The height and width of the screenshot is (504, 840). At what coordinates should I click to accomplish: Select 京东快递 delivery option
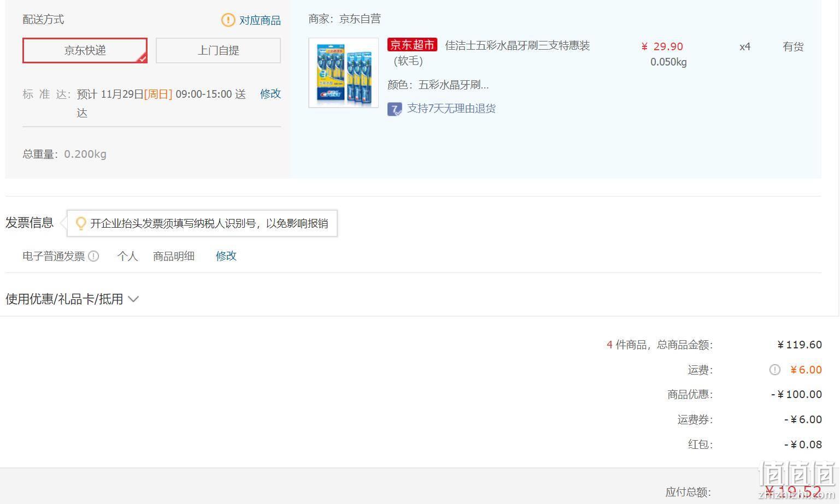85,50
